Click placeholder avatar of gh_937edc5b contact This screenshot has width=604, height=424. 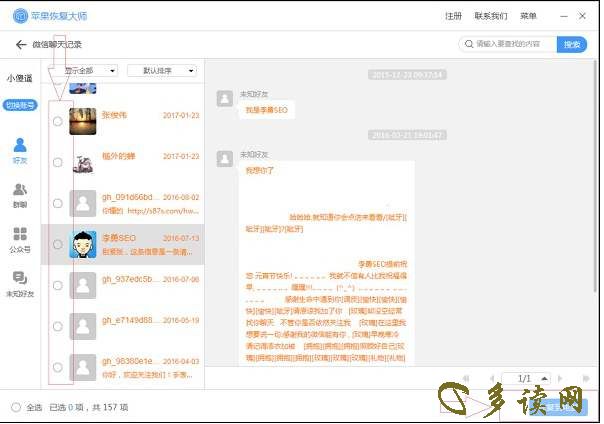83,285
